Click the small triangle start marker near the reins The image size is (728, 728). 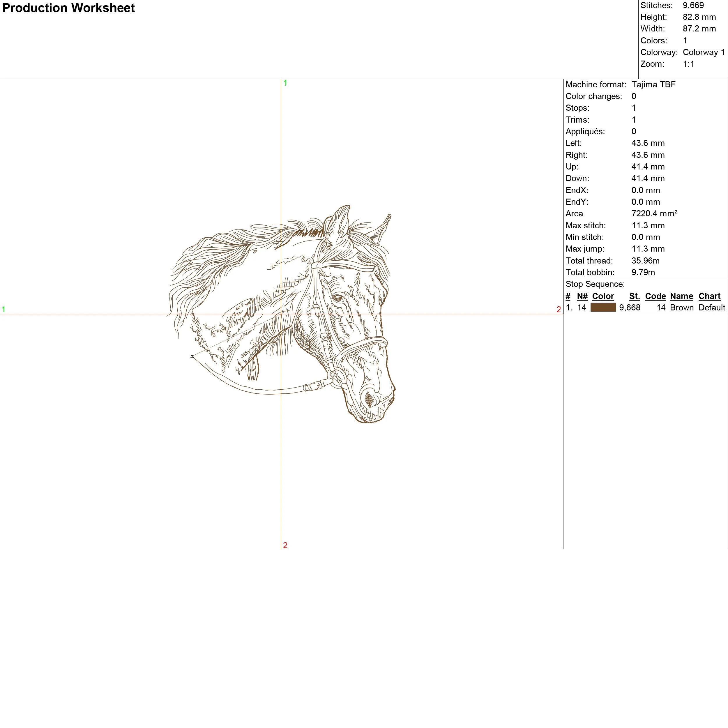(x=192, y=356)
